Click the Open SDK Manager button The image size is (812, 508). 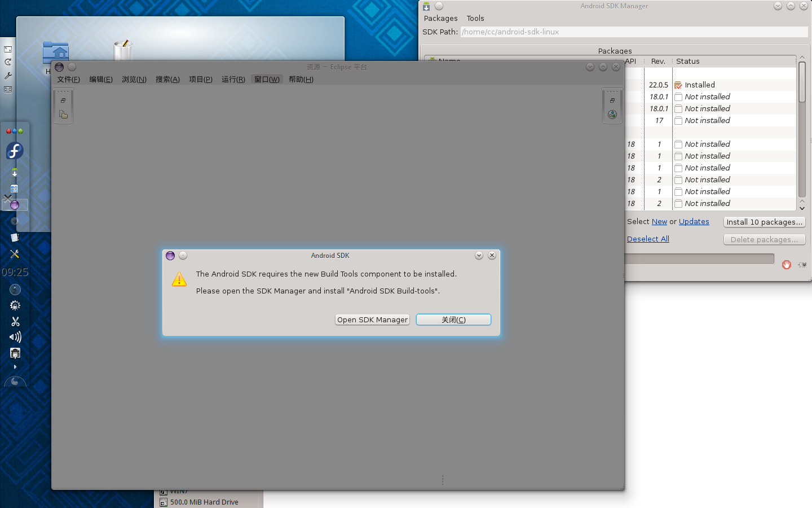click(x=372, y=319)
